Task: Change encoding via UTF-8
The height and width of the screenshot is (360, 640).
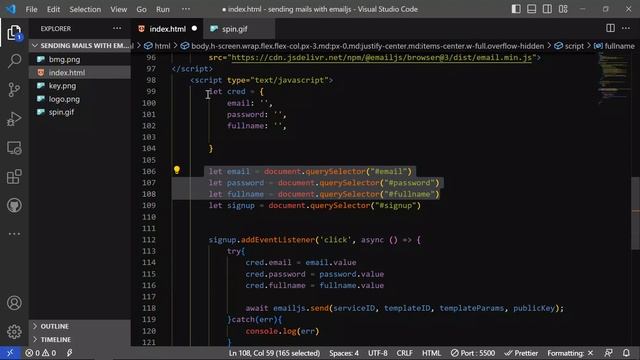Action: 378,353
